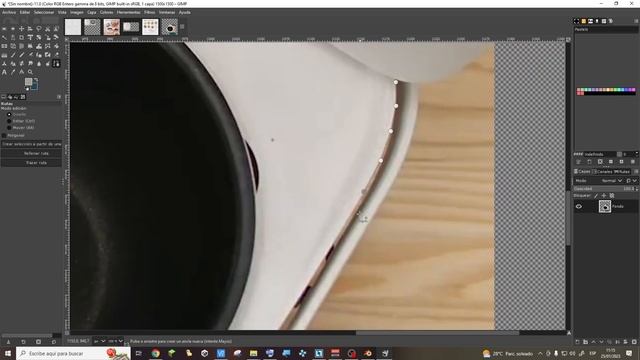Image resolution: width=640 pixels, height=360 pixels.
Task: Toggle Quick Mask at canvas corner
Action: pyautogui.click(x=67, y=333)
